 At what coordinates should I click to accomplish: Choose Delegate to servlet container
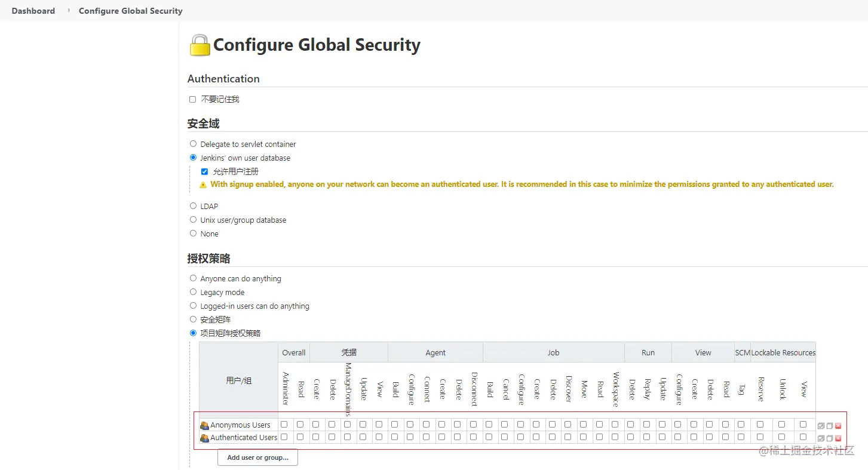pyautogui.click(x=193, y=144)
